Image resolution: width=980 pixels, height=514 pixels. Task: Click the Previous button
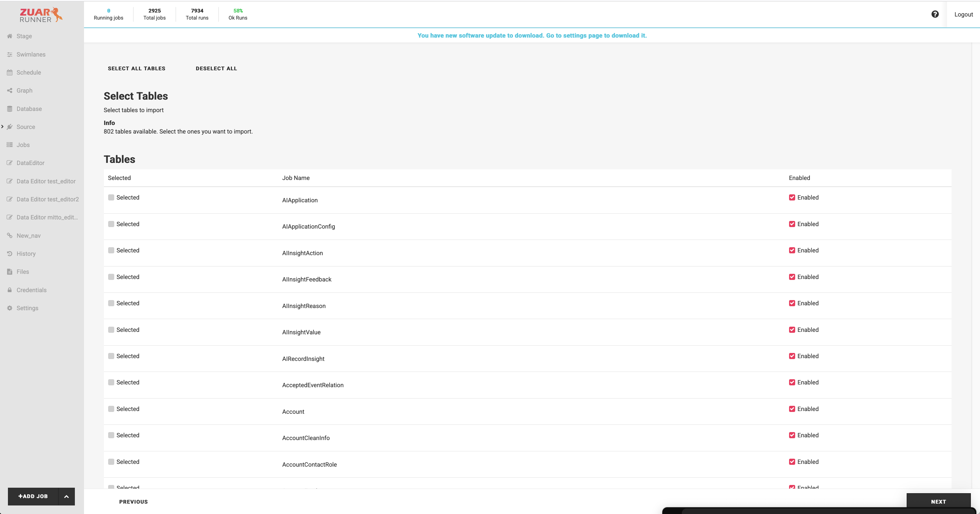click(133, 502)
